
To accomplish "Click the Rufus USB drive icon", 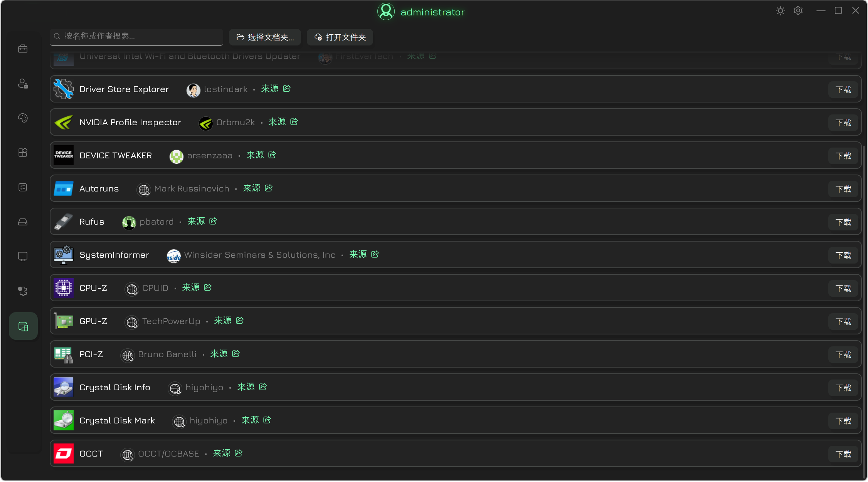I will (x=64, y=222).
